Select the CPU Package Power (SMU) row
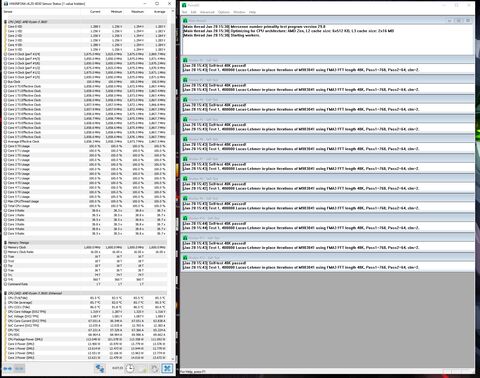Image resolution: width=480 pixels, height=378 pixels. click(x=85, y=339)
